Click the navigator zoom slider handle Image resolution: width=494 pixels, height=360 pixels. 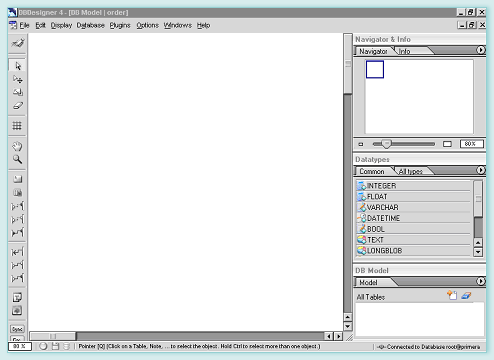coord(386,144)
